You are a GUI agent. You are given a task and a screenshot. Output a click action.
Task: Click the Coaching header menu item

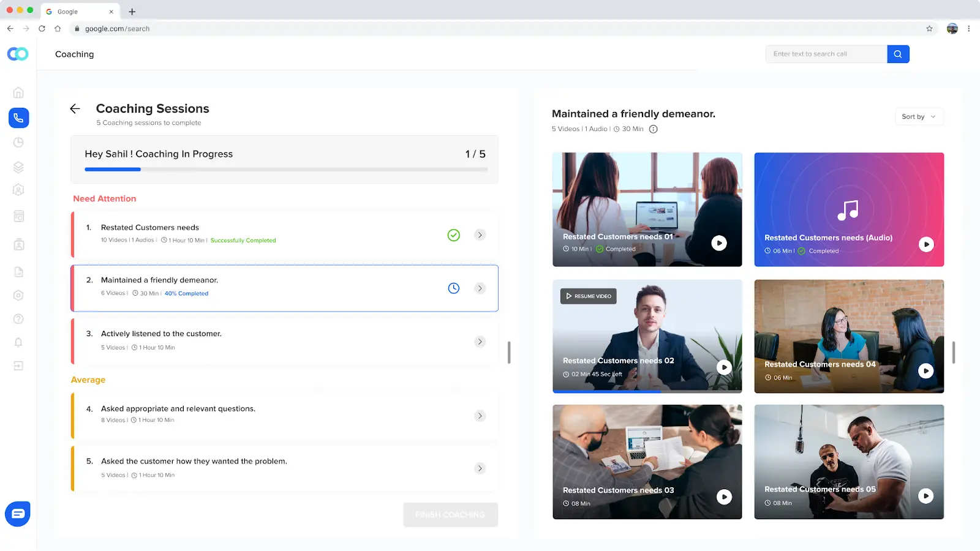coord(74,54)
